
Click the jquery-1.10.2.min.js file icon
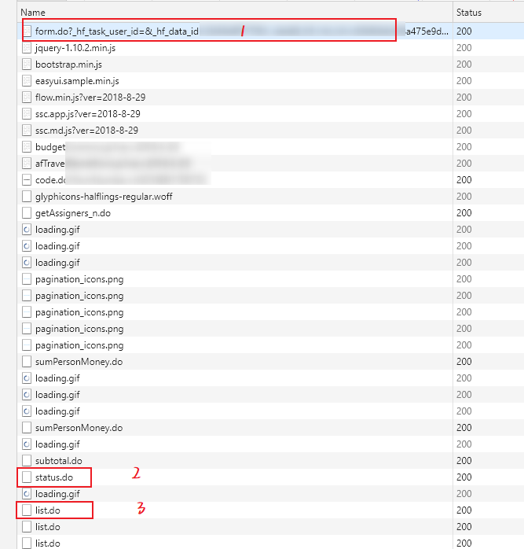[x=27, y=48]
